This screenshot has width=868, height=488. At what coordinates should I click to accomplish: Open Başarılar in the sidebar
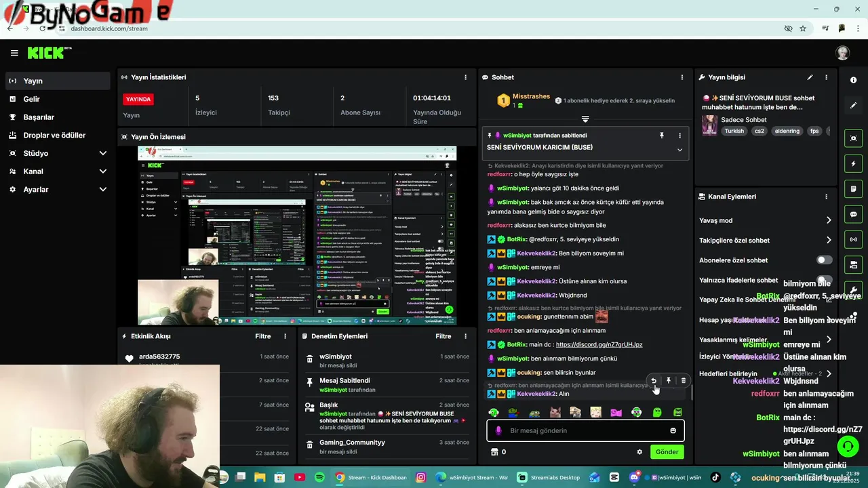coord(58,117)
